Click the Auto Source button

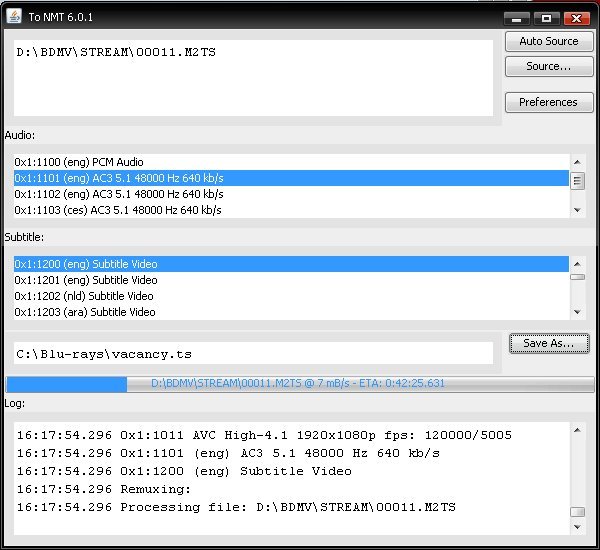(549, 41)
